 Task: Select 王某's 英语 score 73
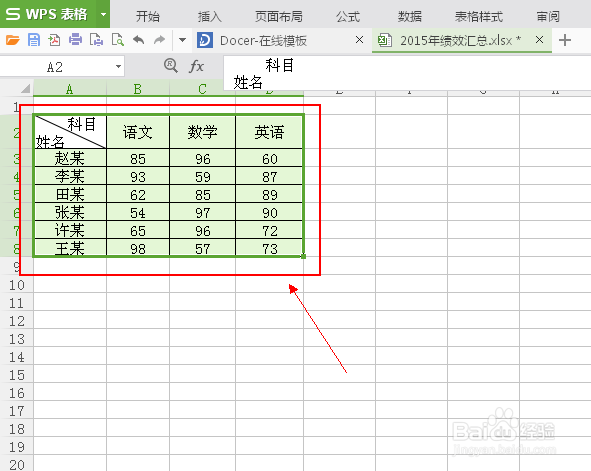click(x=269, y=248)
